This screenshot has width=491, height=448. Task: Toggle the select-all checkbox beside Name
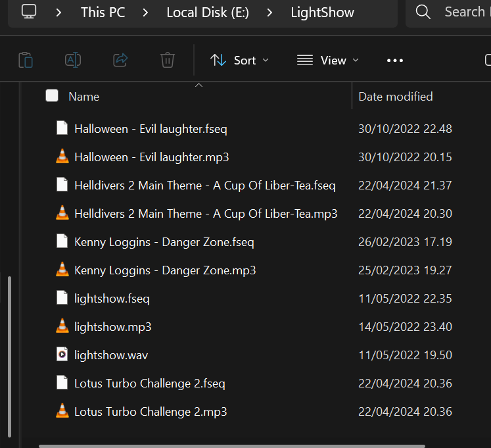point(52,96)
